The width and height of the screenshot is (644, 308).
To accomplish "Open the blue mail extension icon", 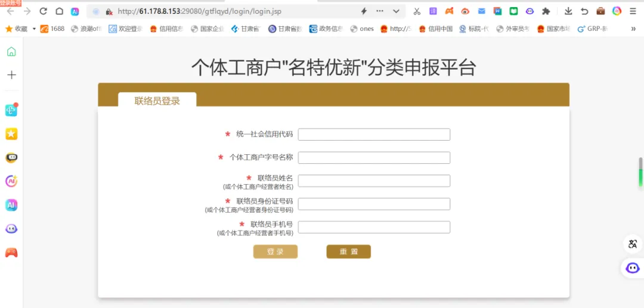I will click(x=481, y=11).
